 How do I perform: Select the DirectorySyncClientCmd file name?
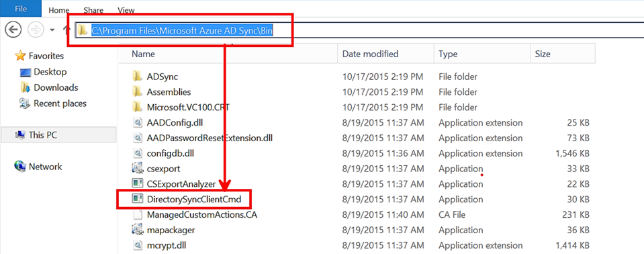coord(194,200)
